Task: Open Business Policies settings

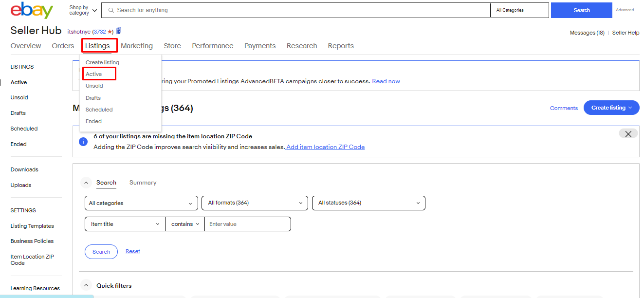Action: 32,241
